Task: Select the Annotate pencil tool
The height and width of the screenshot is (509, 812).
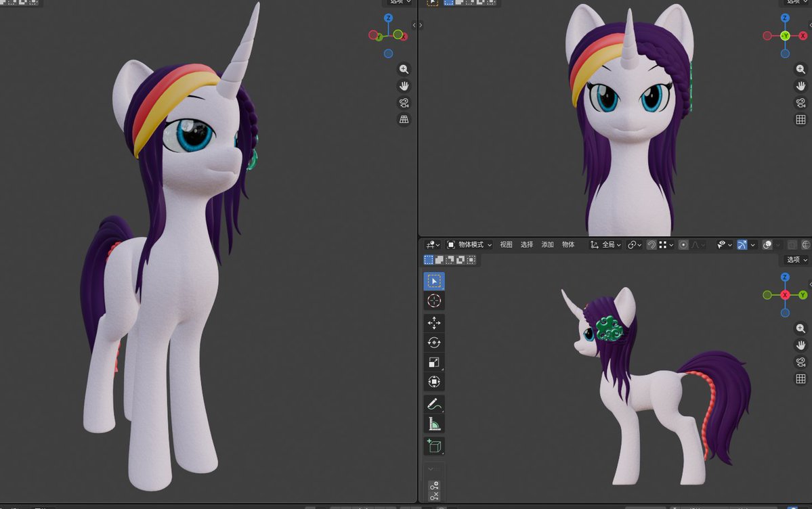Action: [434, 404]
